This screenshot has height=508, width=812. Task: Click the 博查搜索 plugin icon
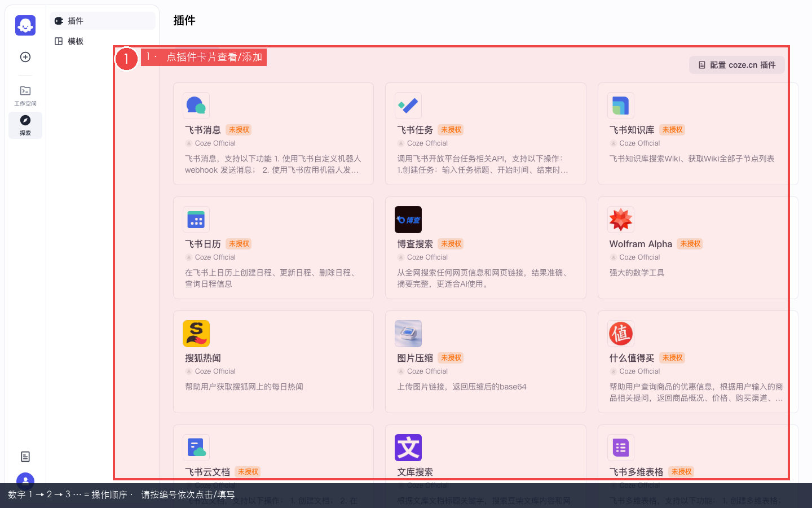point(408,220)
